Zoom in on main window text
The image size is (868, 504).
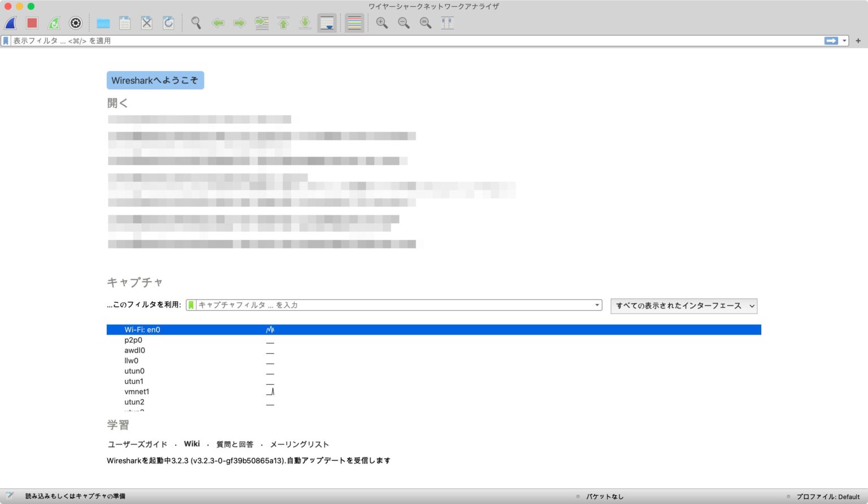point(382,23)
